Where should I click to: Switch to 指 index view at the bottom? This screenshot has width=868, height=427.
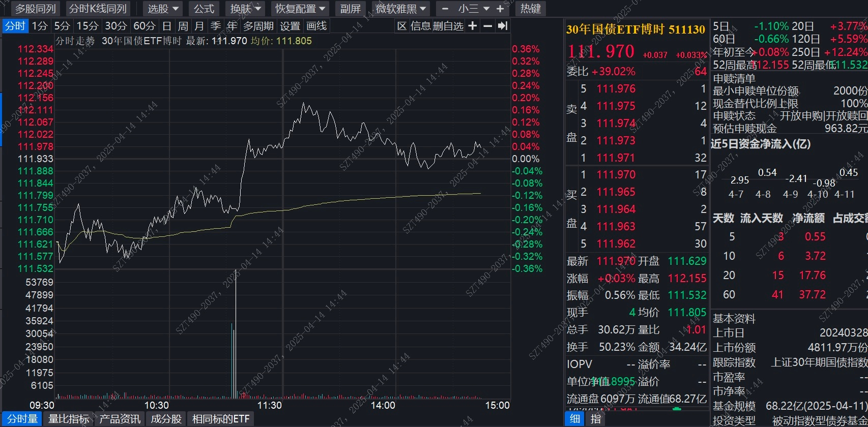595,419
